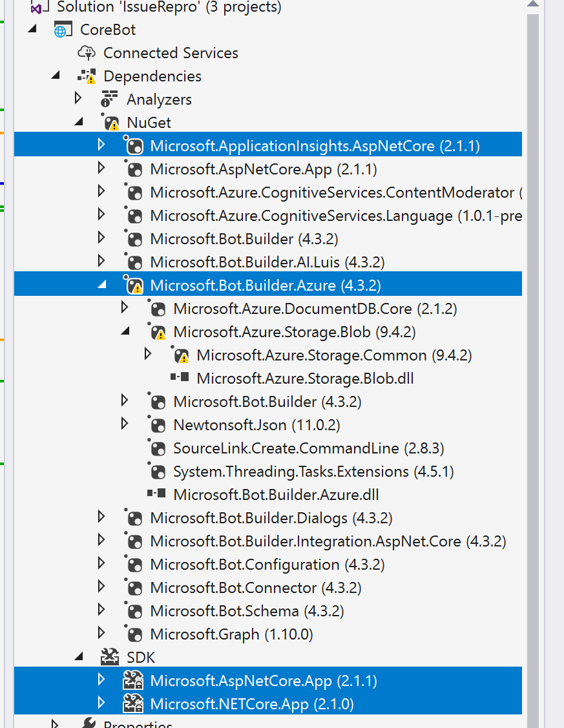Select Microsoft.Bot.Builder.AI.Luis (4.3.2) label
Image resolution: width=564 pixels, height=728 pixels.
tap(267, 262)
